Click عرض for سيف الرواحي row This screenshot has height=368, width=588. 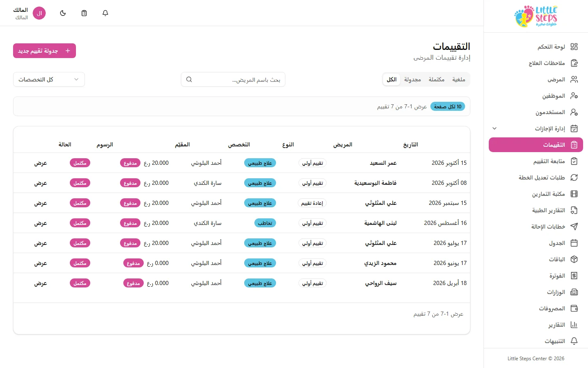pos(40,283)
